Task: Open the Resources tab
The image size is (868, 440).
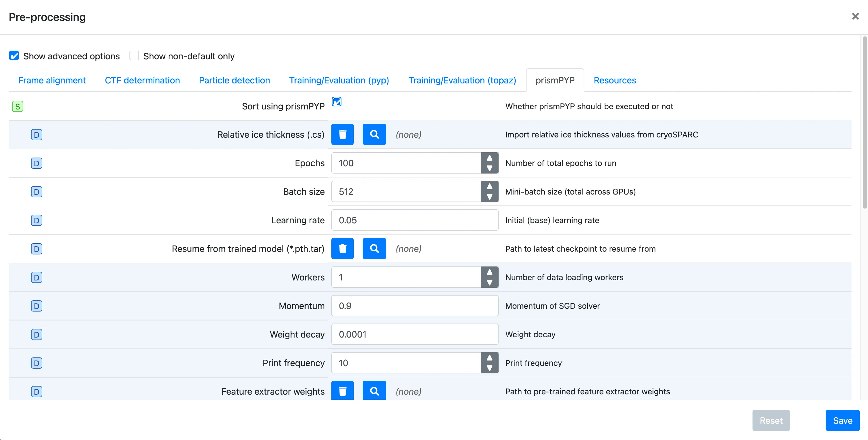Action: [615, 80]
